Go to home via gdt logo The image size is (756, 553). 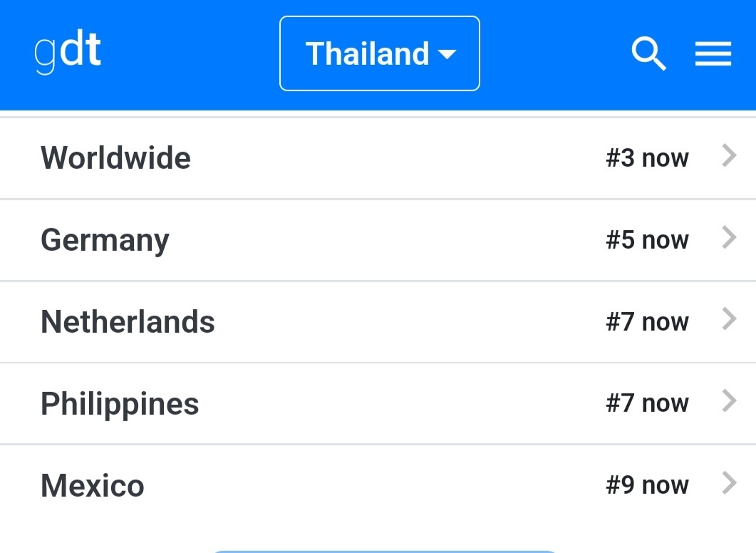(x=68, y=52)
